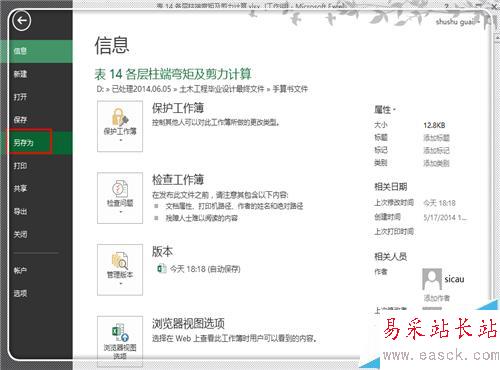Open 帐户 in the backstage menu
This screenshot has width=500, height=370.
pyautogui.click(x=36, y=271)
